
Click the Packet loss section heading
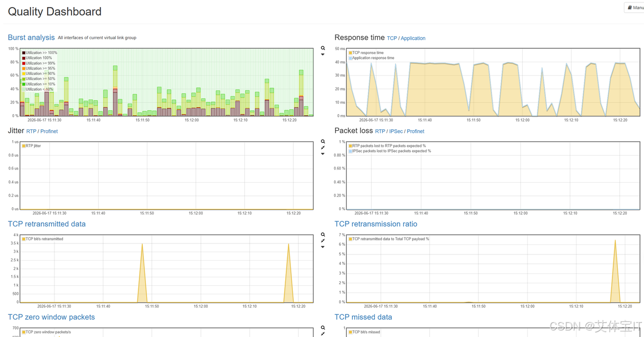pos(354,130)
